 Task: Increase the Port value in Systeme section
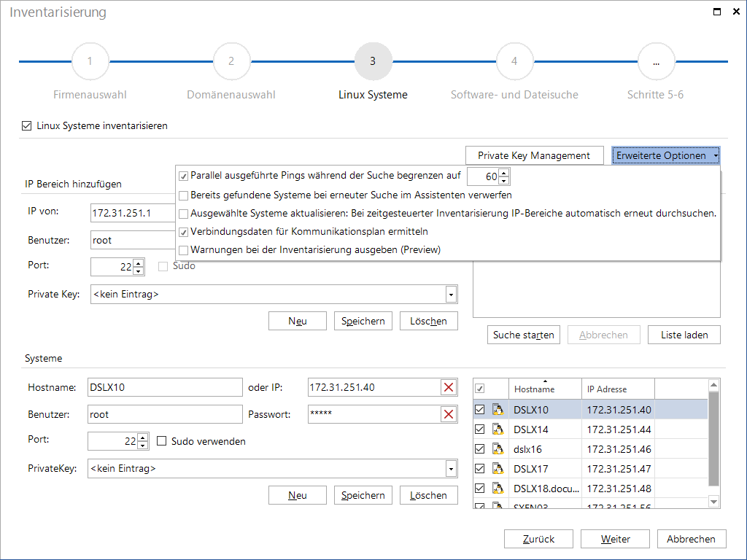pyautogui.click(x=142, y=437)
